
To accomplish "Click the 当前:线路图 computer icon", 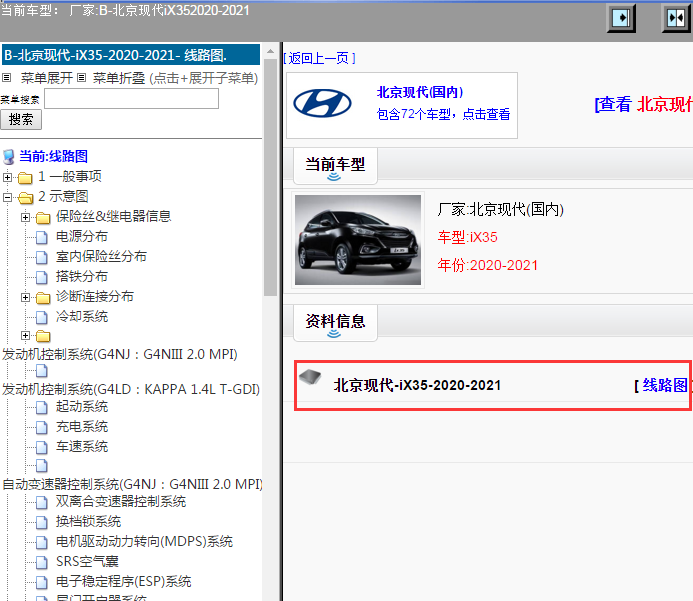I will pyautogui.click(x=8, y=156).
